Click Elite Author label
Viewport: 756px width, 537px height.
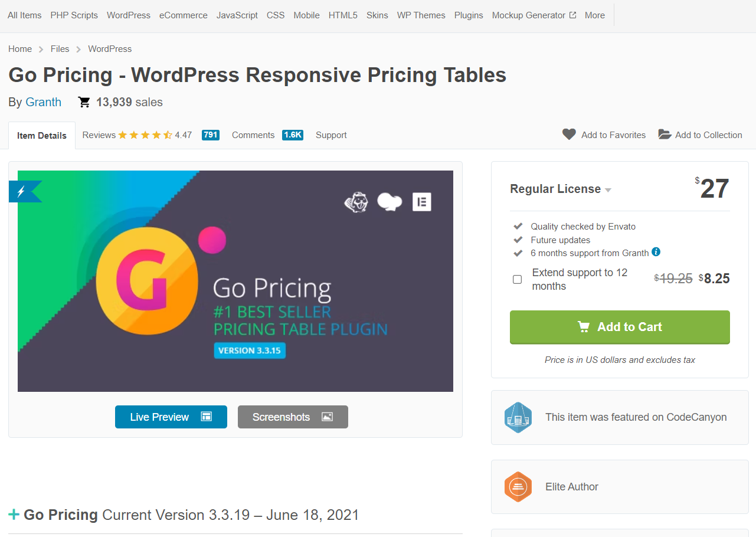[x=572, y=487]
